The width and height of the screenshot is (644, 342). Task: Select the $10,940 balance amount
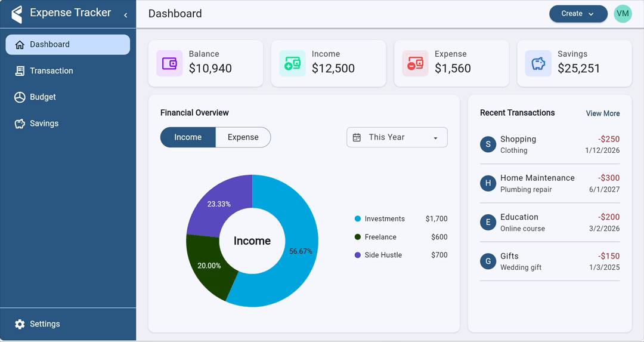(210, 68)
